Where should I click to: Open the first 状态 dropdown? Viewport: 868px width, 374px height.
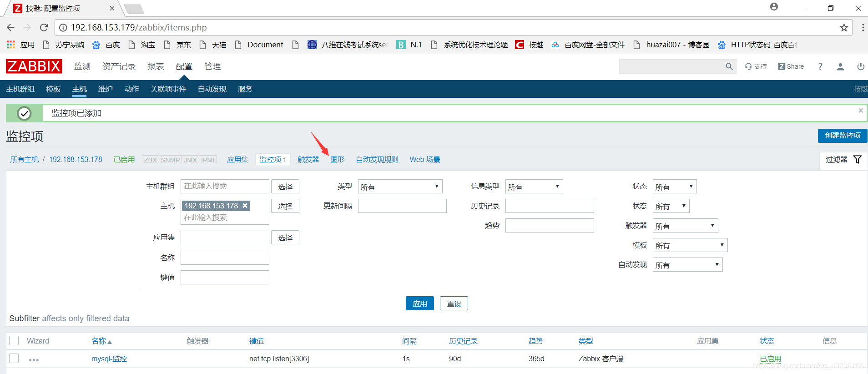click(675, 187)
